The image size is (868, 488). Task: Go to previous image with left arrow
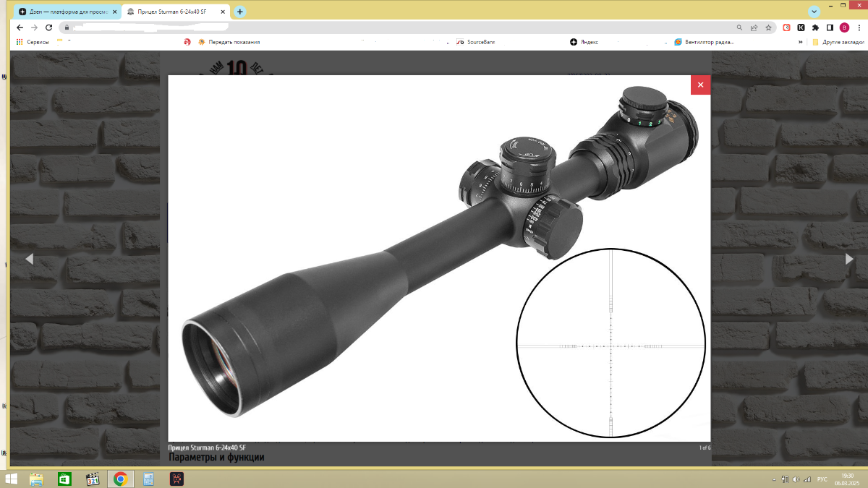[x=29, y=259]
